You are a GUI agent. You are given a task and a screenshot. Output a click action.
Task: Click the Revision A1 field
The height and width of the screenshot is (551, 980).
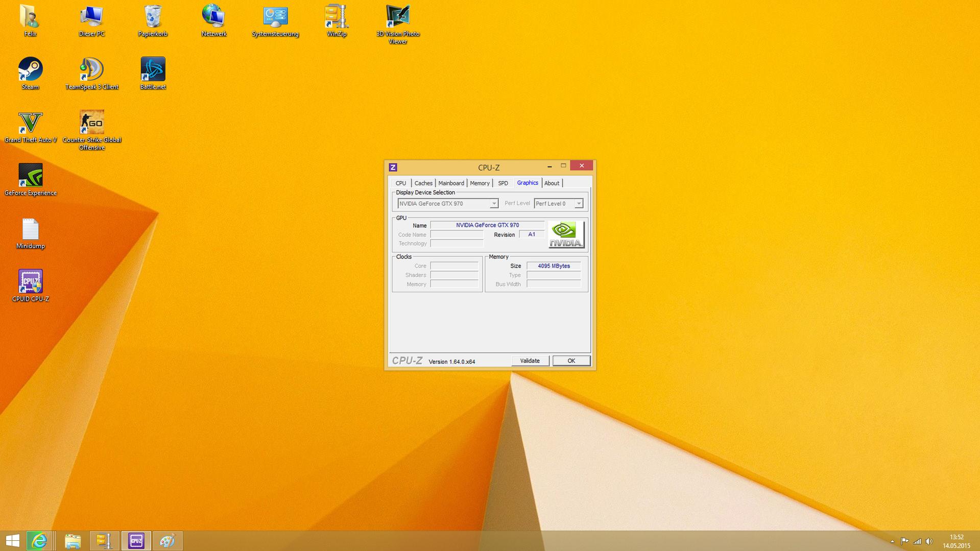[x=532, y=234]
